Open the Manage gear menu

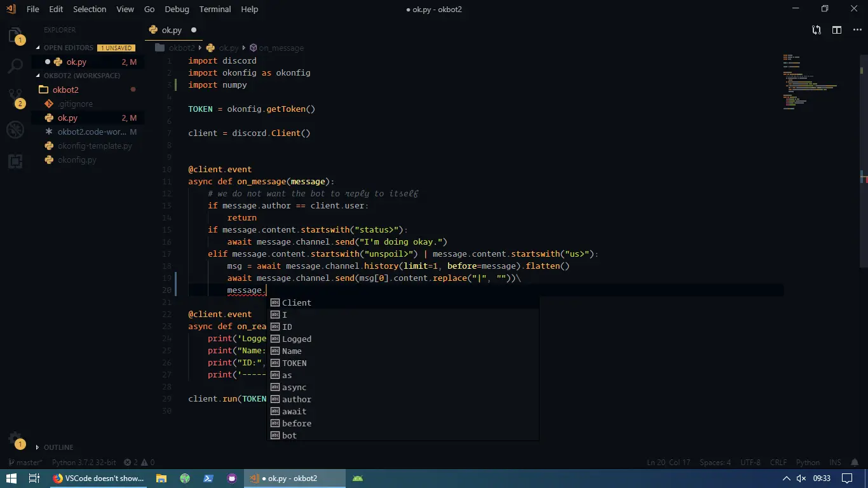[x=15, y=439]
